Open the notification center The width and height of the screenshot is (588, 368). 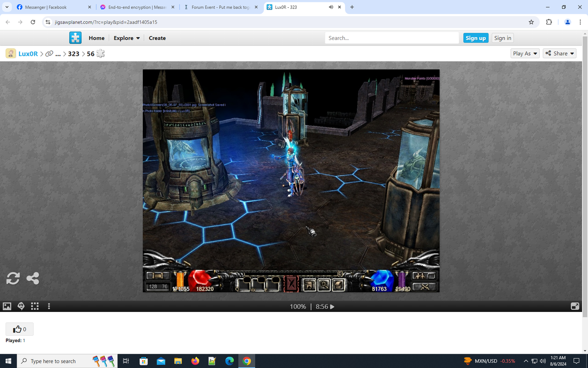[x=577, y=361]
